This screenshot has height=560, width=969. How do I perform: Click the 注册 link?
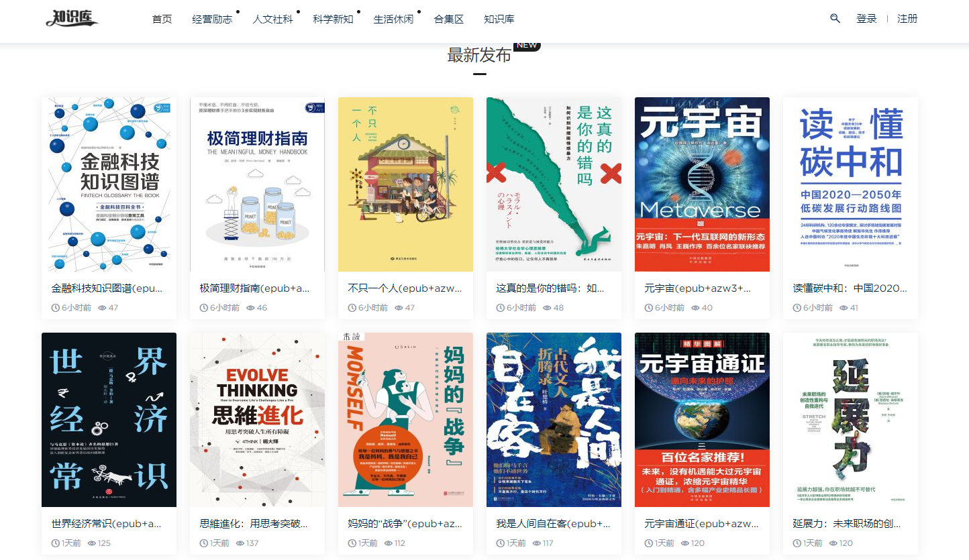click(907, 19)
